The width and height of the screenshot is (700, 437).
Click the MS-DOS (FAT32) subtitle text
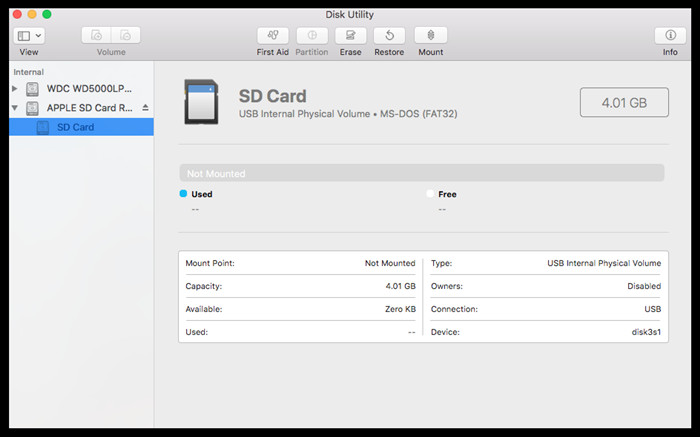pyautogui.click(x=418, y=114)
